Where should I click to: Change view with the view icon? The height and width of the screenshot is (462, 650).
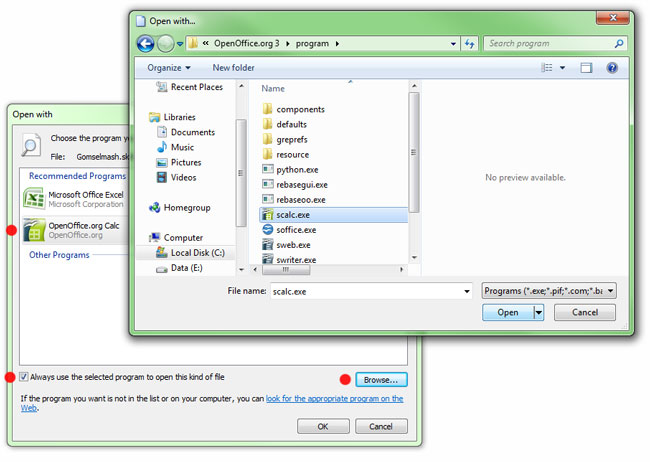547,68
